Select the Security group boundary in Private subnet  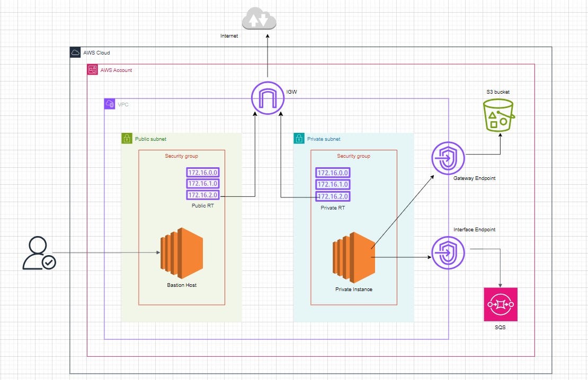(353, 156)
